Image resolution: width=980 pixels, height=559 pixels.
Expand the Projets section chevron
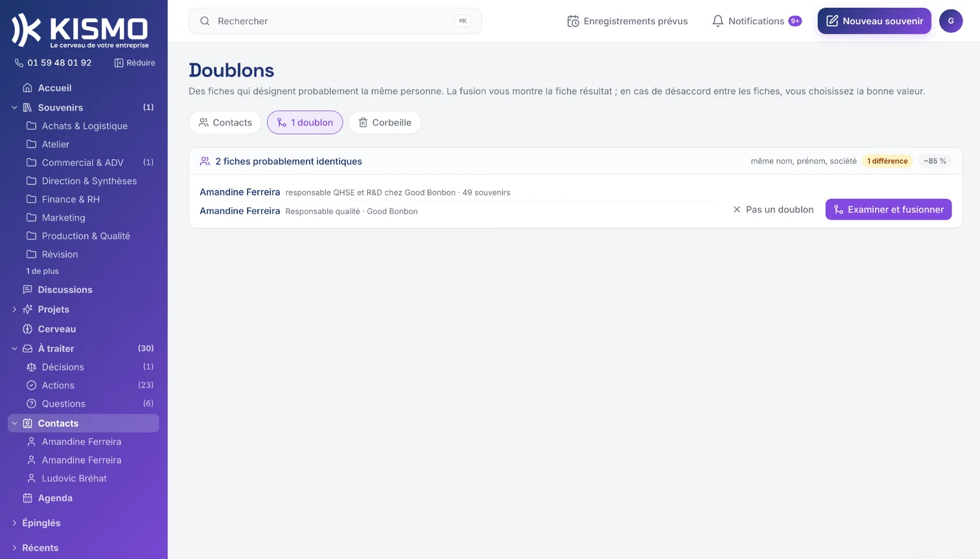pos(14,310)
